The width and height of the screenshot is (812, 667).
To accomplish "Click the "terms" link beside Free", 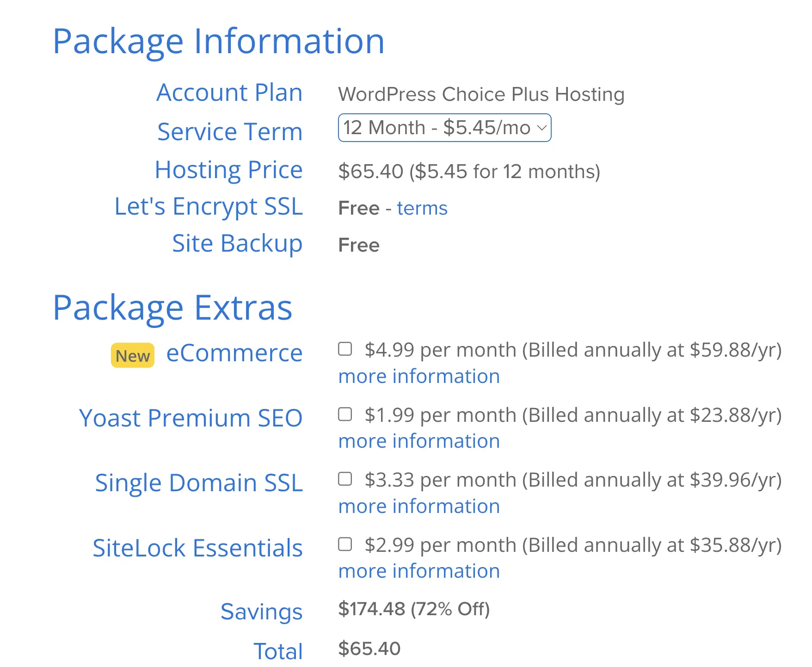I will click(422, 208).
